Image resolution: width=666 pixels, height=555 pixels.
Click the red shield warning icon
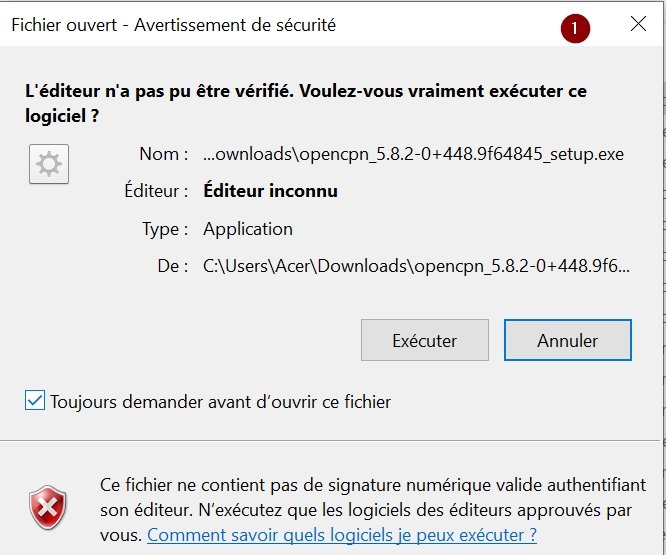tap(48, 507)
